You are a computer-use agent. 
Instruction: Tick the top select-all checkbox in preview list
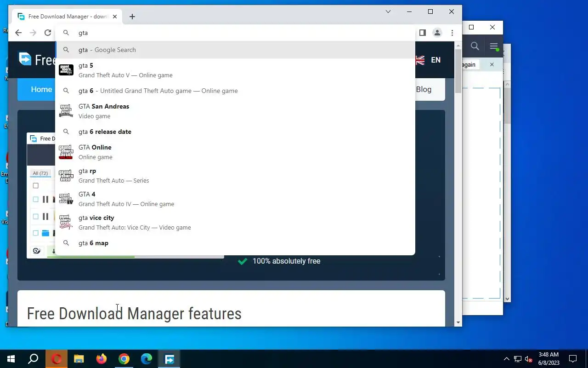coord(35,186)
